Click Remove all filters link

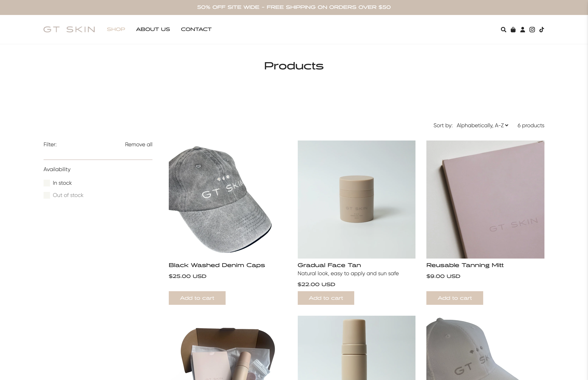[x=139, y=144]
